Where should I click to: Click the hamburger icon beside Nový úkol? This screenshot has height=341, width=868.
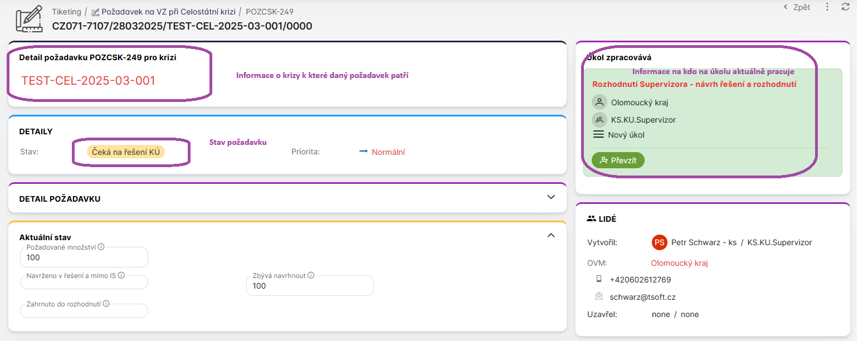(x=598, y=135)
